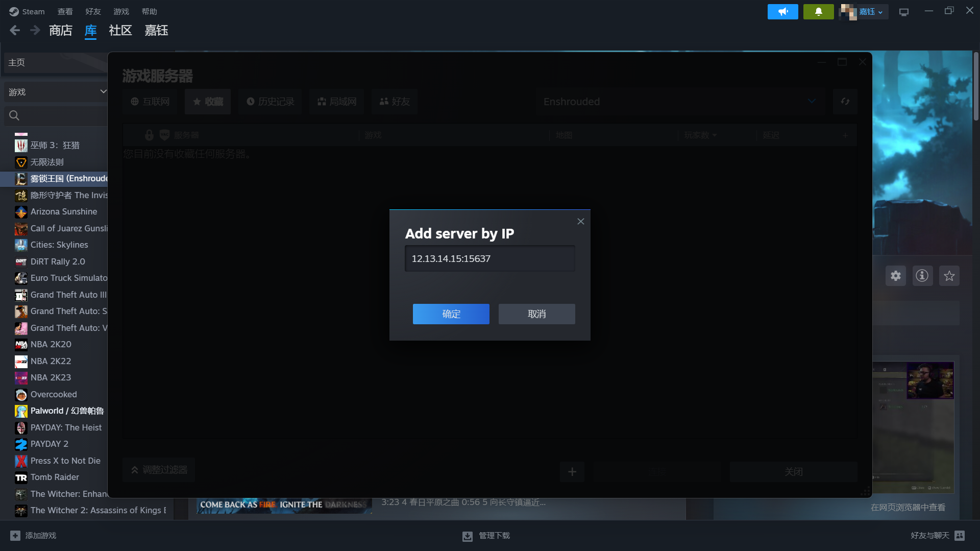The width and height of the screenshot is (980, 551).
Task: Open the 查看 menu
Action: click(65, 11)
